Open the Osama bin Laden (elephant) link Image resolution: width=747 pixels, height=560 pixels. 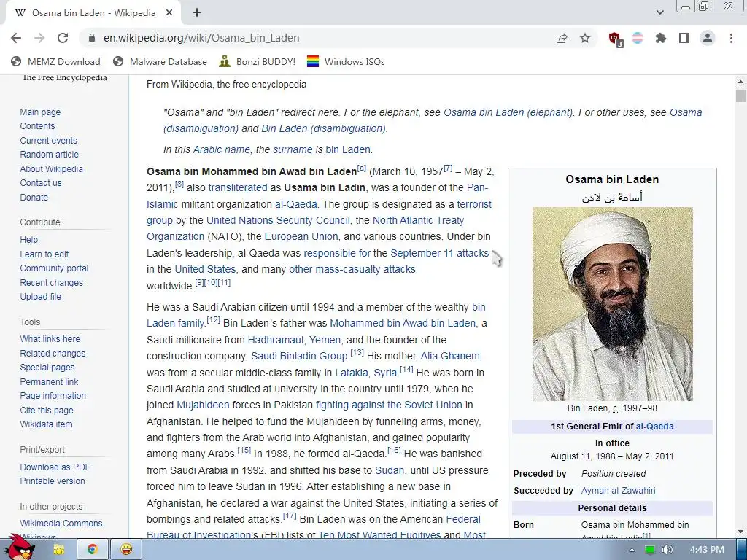508,112
